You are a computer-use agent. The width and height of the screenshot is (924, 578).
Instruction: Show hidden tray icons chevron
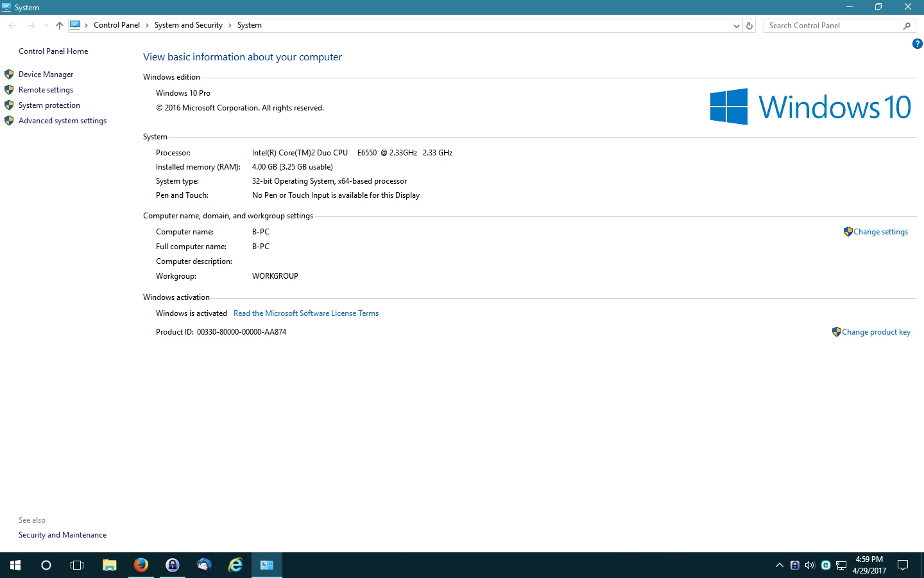pos(779,565)
